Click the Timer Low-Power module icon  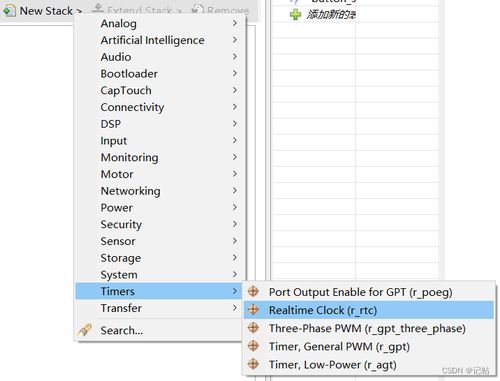point(253,364)
